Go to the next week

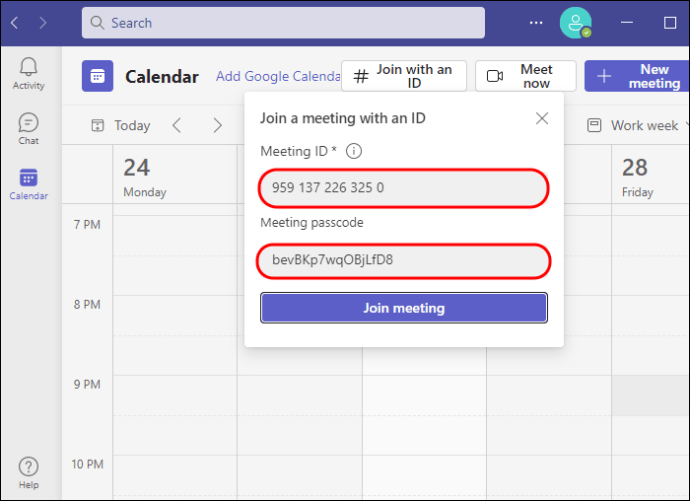(217, 125)
